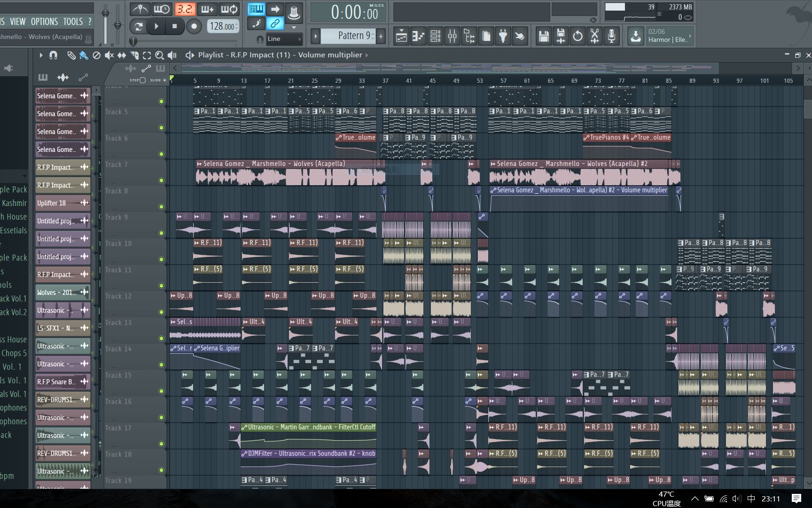Arm recording with the record button
This screenshot has height=508, width=812.
[194, 26]
